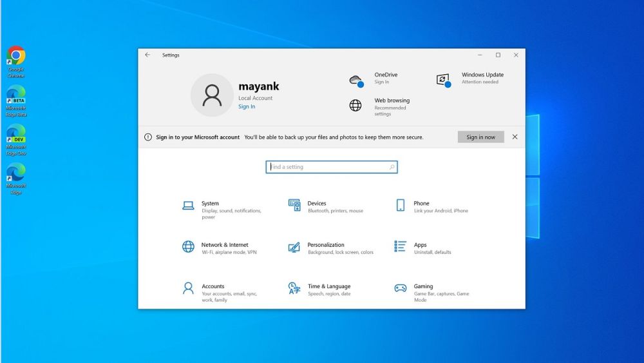The width and height of the screenshot is (644, 363).
Task: Click the Web browsing globe icon
Action: pyautogui.click(x=355, y=105)
